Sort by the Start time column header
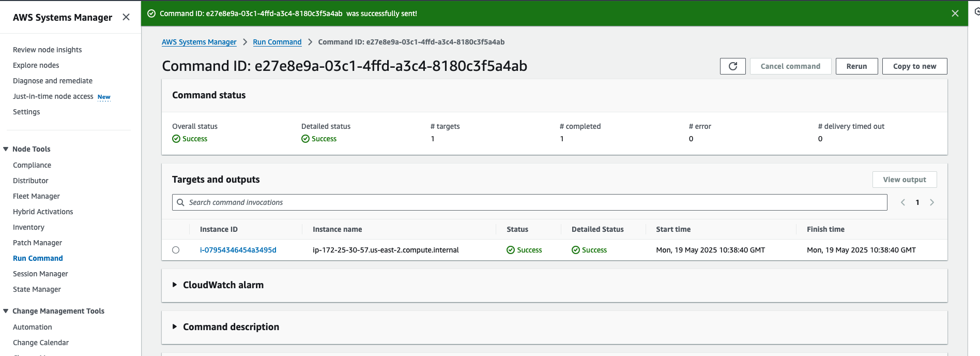Image resolution: width=980 pixels, height=356 pixels. 673,229
